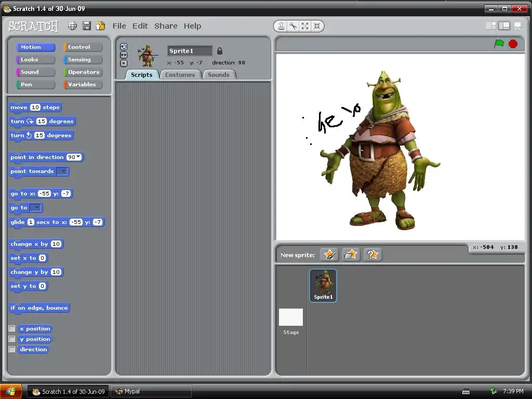532x399 pixels.
Task: Toggle the sprite drag lock icon
Action: click(220, 51)
